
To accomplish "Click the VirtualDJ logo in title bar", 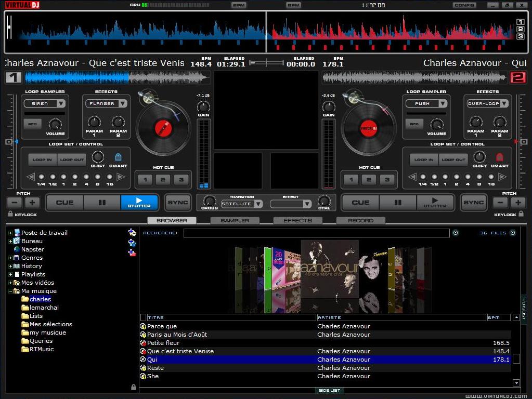I will (23, 4).
